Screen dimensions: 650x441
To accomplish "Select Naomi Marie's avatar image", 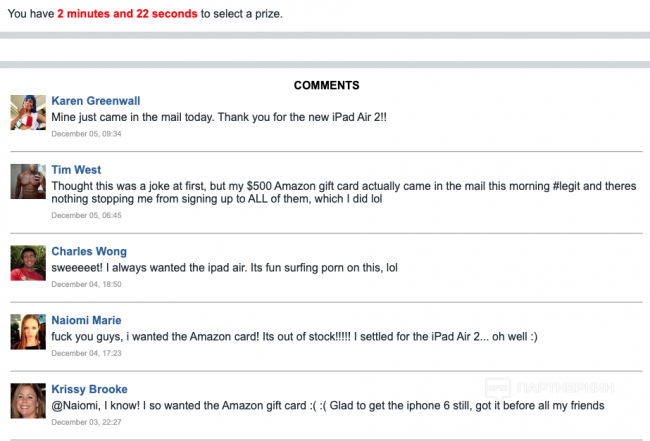I will pos(27,332).
